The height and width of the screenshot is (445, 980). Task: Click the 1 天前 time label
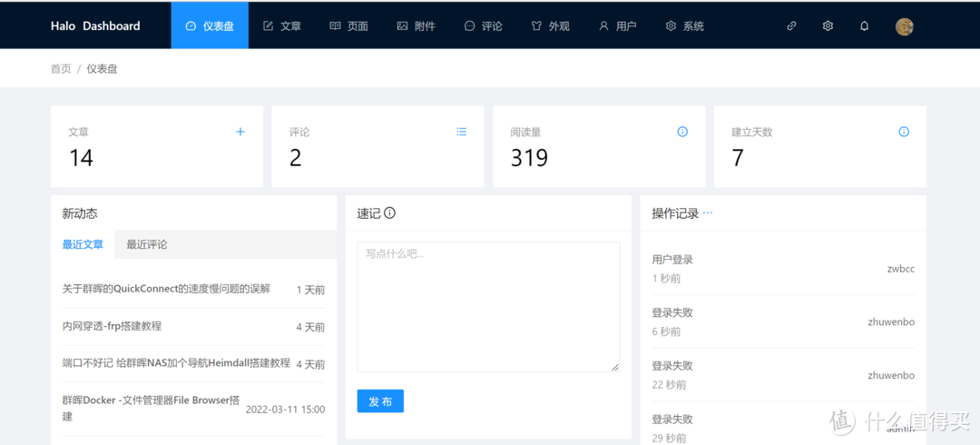pyautogui.click(x=310, y=290)
